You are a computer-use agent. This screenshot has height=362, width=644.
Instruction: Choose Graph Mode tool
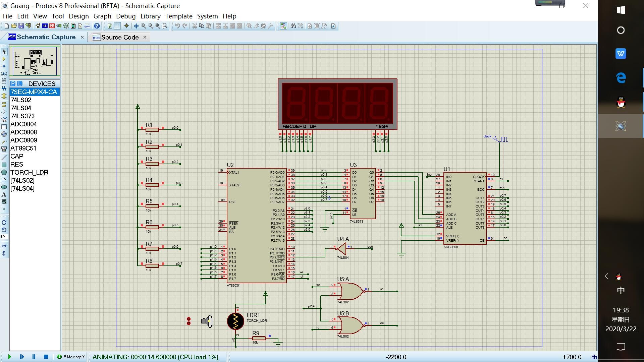pos(4,119)
